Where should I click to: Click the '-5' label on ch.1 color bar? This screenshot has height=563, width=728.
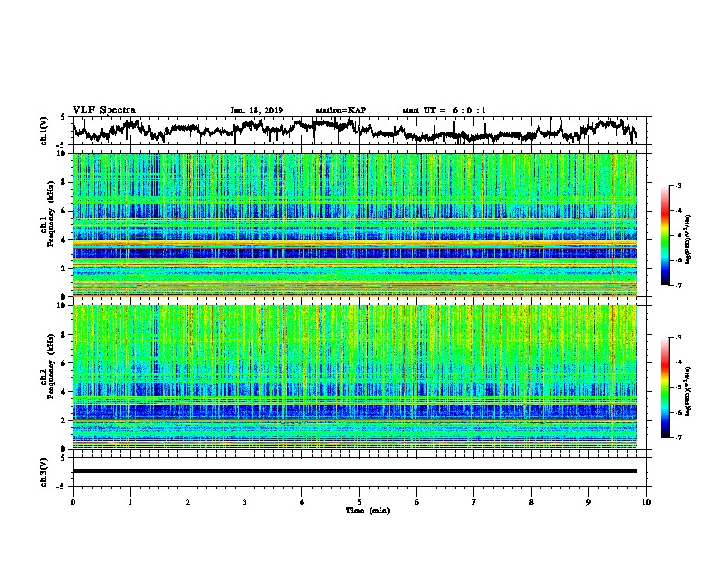pyautogui.click(x=677, y=236)
